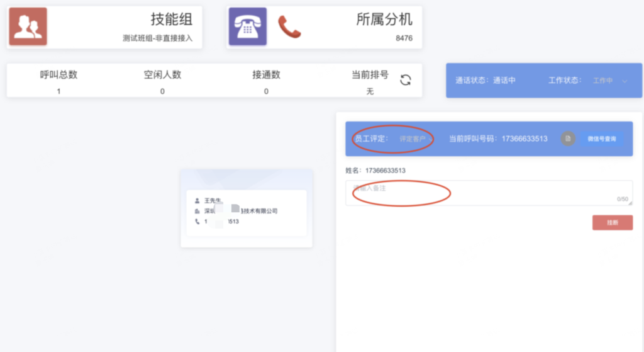This screenshot has width=644, height=352.
Task: Click the 技能组 skill group people icon
Action: [27, 27]
